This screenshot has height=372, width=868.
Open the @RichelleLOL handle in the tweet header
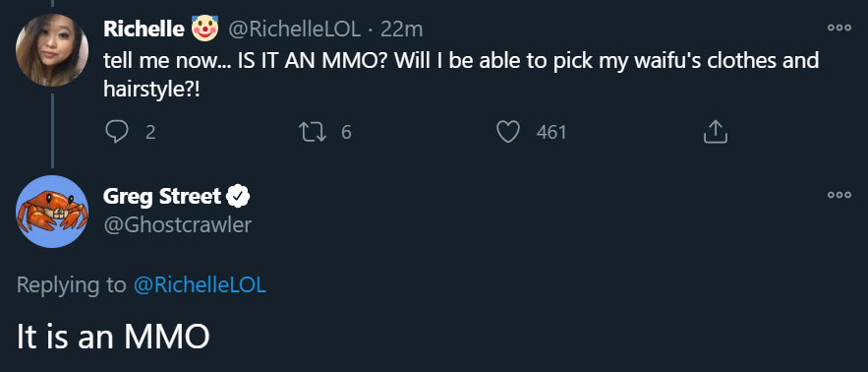295,29
